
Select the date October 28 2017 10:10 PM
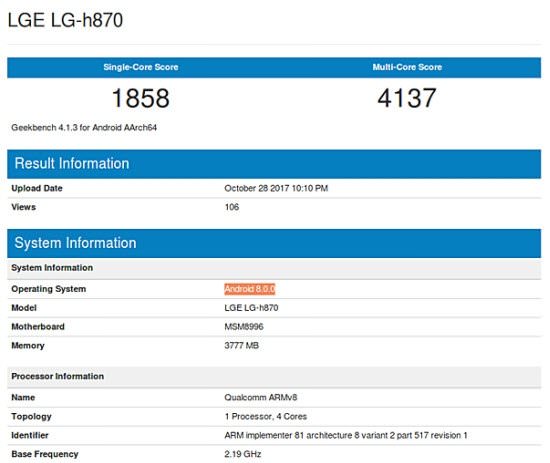[276, 188]
